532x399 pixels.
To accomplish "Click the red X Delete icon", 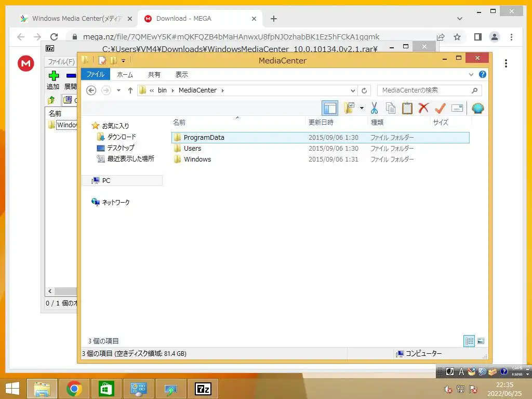I will point(423,108).
